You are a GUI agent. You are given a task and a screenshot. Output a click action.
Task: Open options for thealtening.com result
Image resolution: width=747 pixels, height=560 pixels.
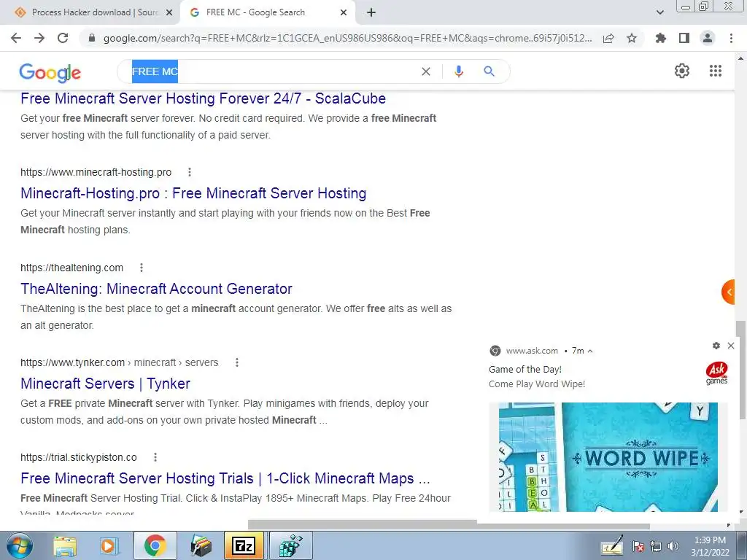click(141, 268)
